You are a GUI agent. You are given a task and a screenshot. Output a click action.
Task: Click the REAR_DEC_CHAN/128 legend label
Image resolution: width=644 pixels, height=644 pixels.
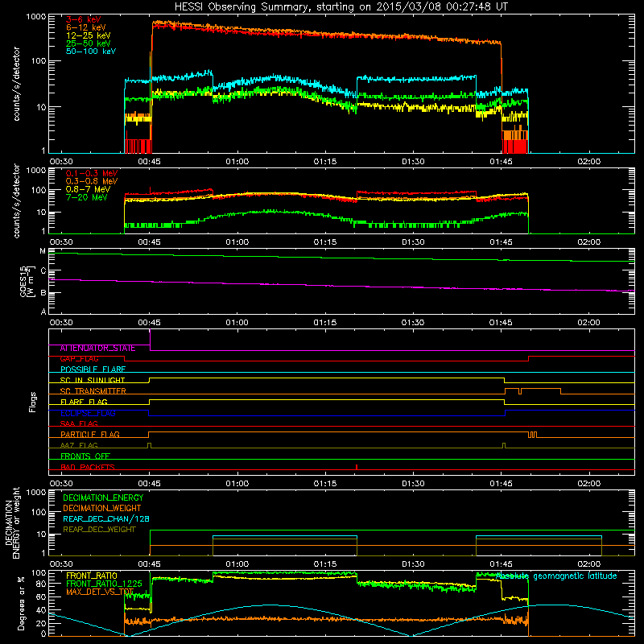click(106, 519)
